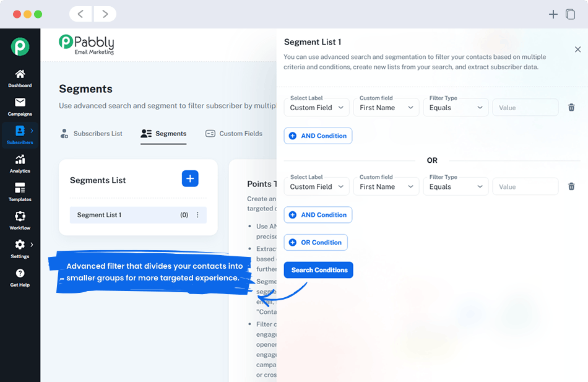588x382 pixels.
Task: Open the Filter Type dropdown set to Equals
Action: point(456,107)
